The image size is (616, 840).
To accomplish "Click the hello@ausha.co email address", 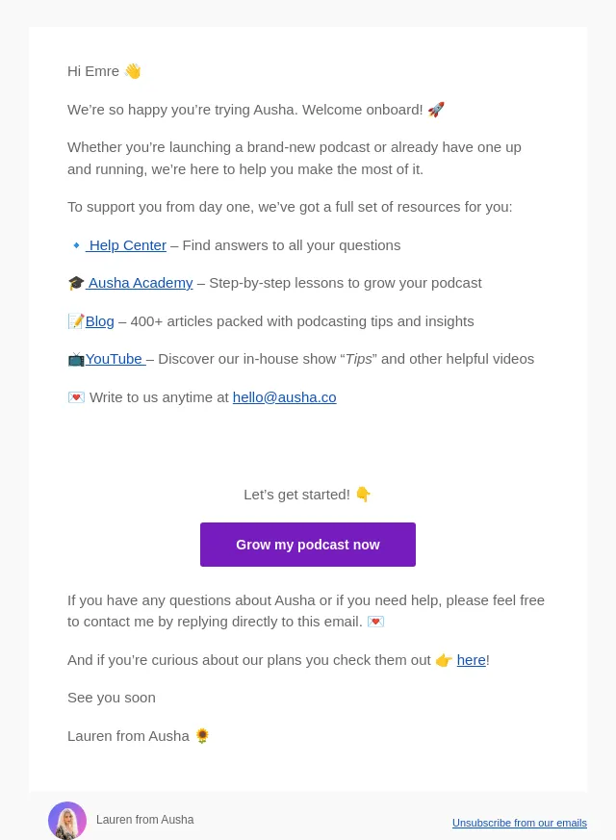I will point(285,397).
